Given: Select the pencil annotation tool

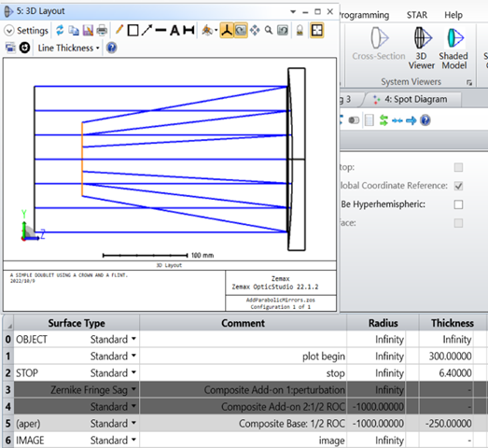Looking at the screenshot, I should tap(119, 30).
